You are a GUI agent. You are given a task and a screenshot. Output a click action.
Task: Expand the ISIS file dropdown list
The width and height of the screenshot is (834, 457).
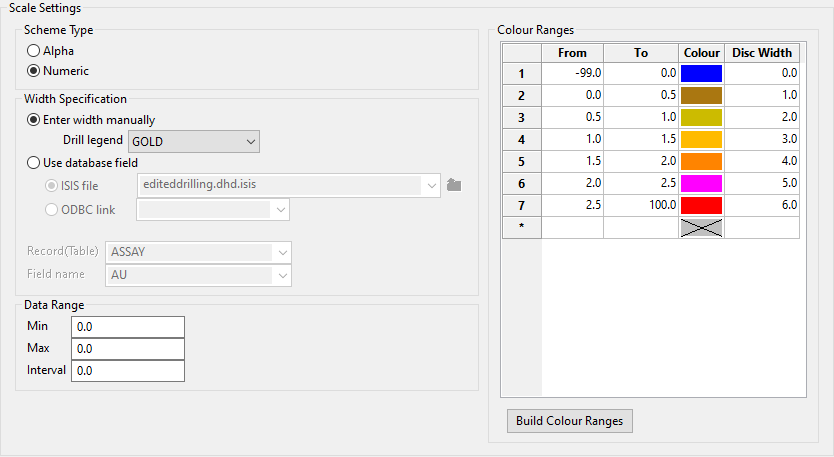[x=431, y=185]
